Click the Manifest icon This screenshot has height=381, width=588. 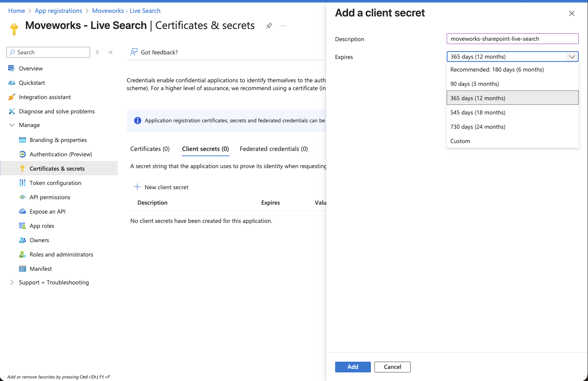(22, 269)
